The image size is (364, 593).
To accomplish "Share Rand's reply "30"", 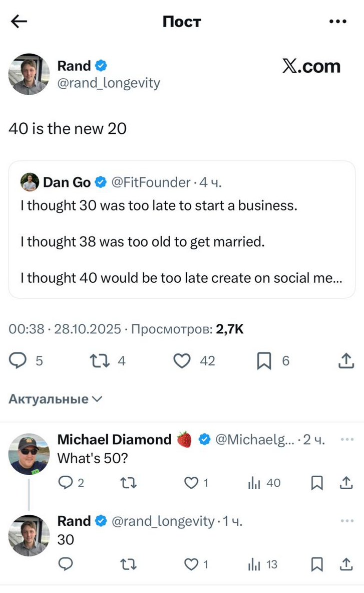I will coord(346,564).
